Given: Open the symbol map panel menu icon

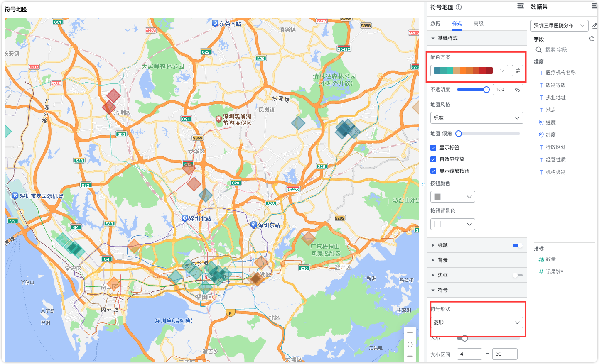Looking at the screenshot, I should pyautogui.click(x=520, y=6).
